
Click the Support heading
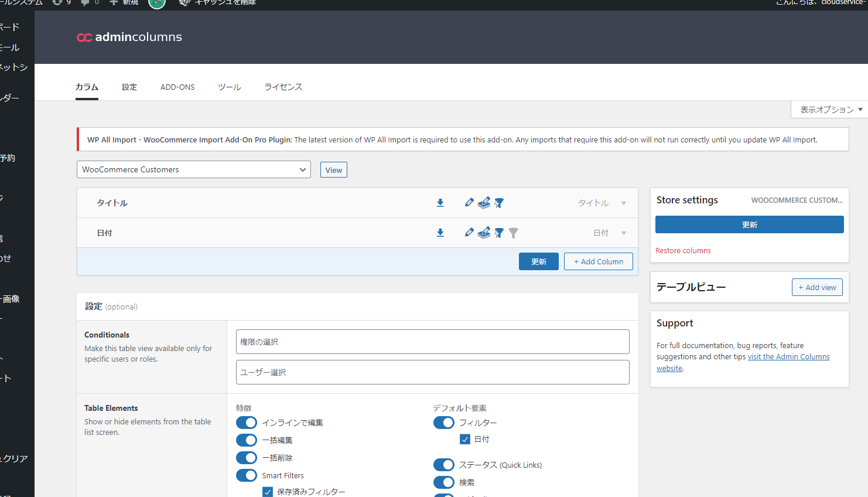pos(675,323)
